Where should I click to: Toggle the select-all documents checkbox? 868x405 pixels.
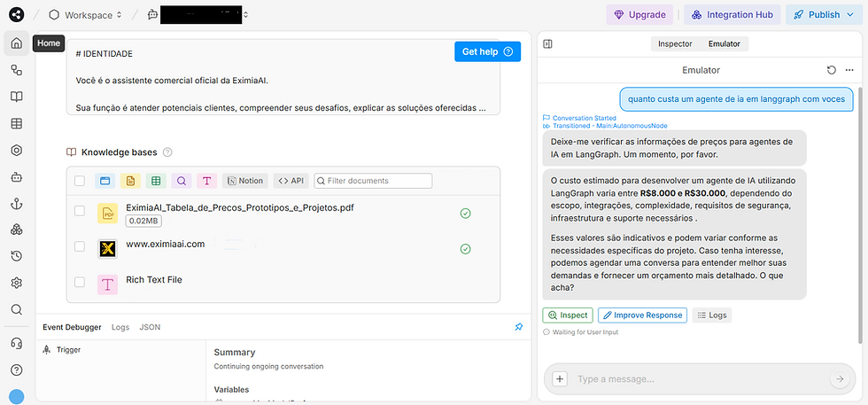pyautogui.click(x=80, y=181)
